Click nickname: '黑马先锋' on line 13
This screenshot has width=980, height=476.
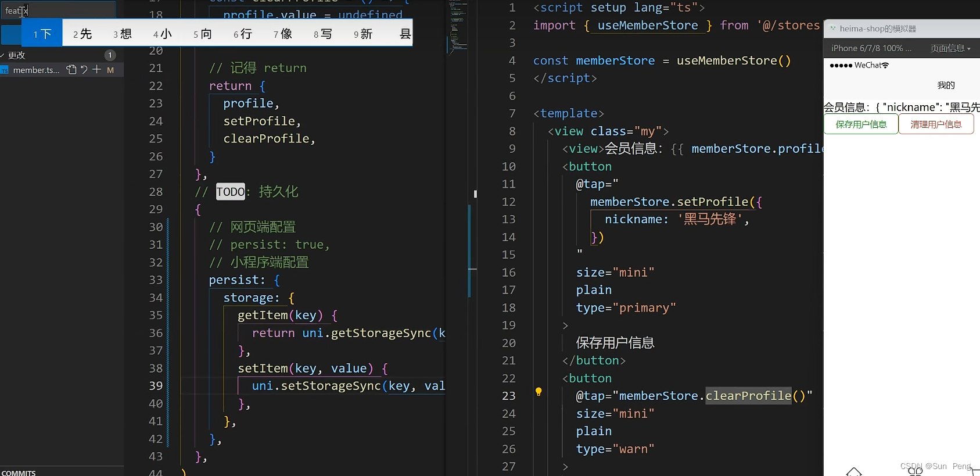click(677, 219)
